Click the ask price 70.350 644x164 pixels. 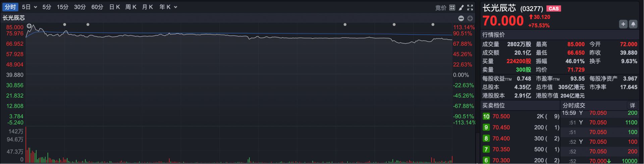point(501,150)
